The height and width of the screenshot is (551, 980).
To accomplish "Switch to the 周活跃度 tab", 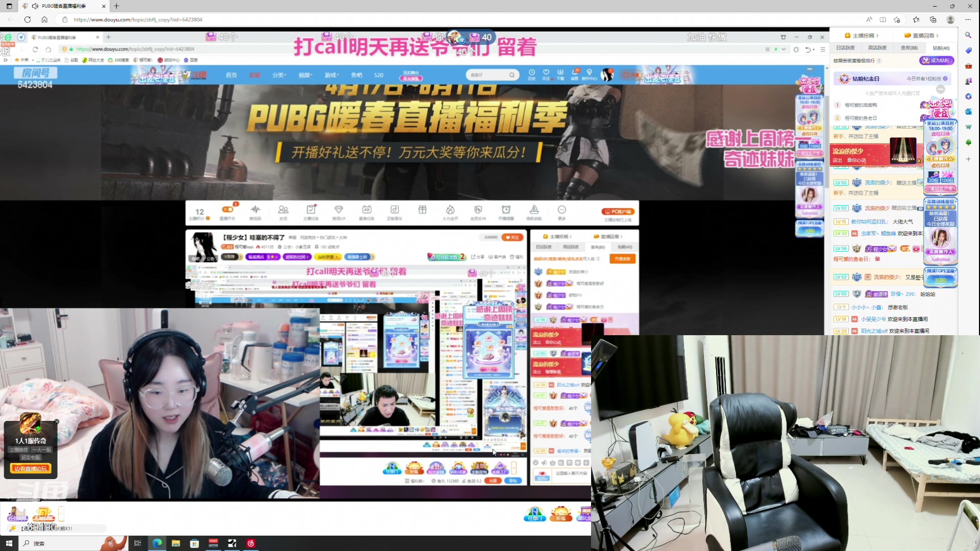I will (877, 48).
